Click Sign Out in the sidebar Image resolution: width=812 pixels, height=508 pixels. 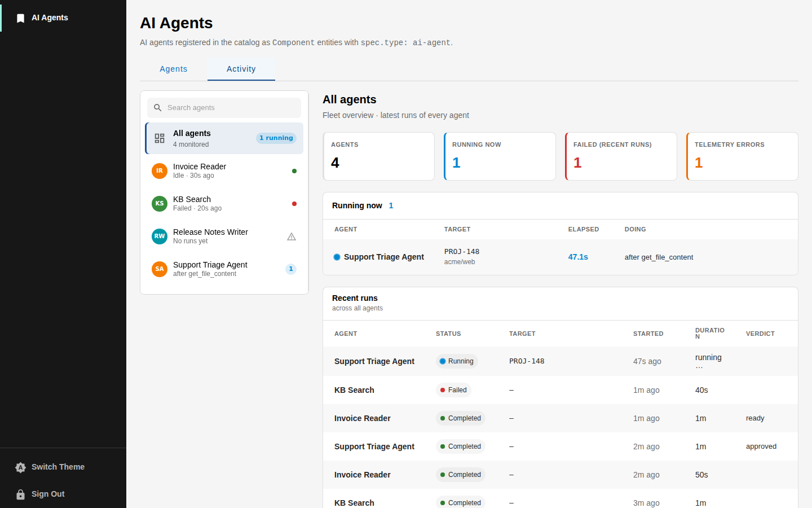click(x=63, y=494)
